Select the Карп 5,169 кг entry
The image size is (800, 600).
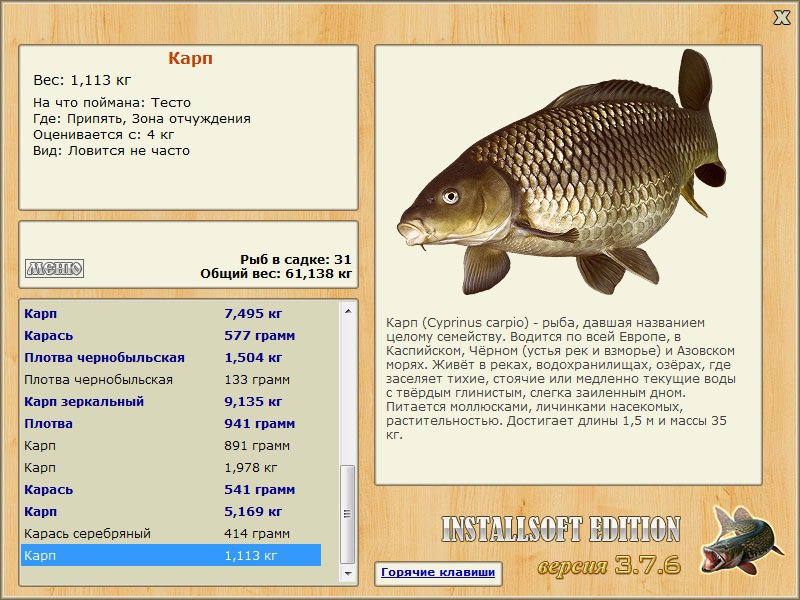tap(171, 511)
